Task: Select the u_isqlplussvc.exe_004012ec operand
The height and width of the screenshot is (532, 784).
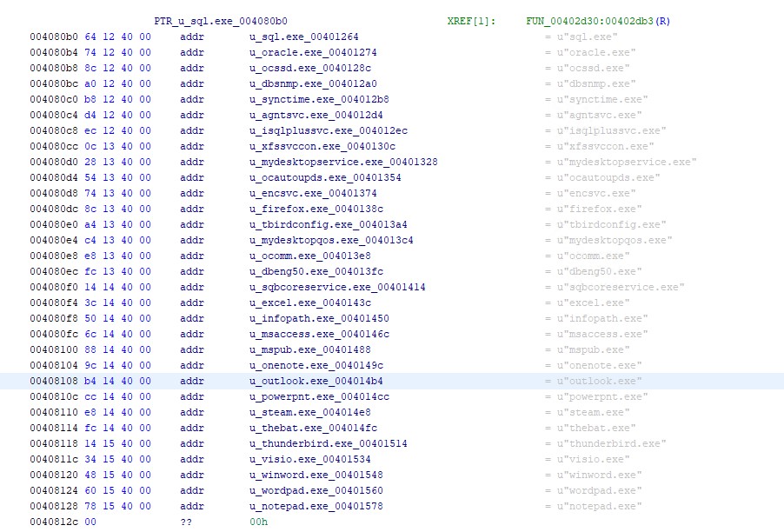Action: pos(328,130)
